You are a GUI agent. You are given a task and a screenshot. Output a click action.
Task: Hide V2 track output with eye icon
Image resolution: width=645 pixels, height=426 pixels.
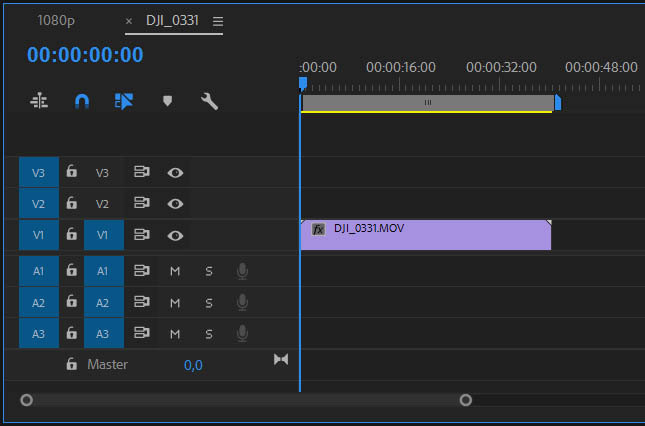[175, 204]
